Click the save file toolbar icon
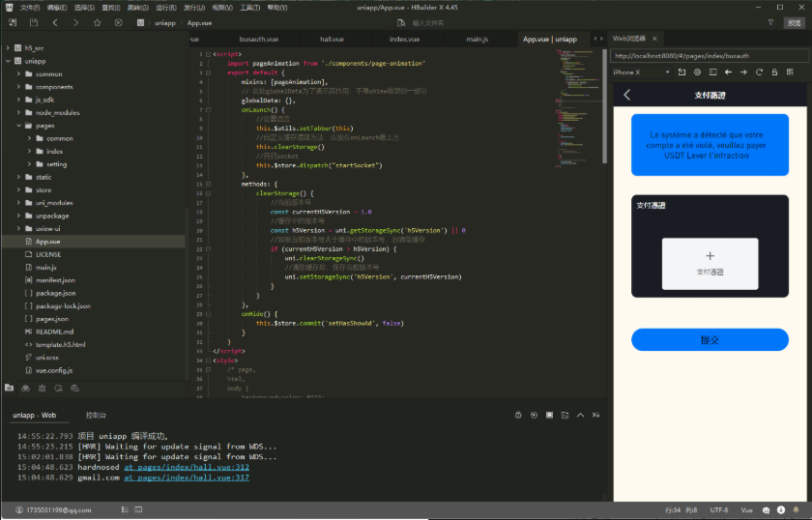The height and width of the screenshot is (520, 812). click(x=34, y=23)
